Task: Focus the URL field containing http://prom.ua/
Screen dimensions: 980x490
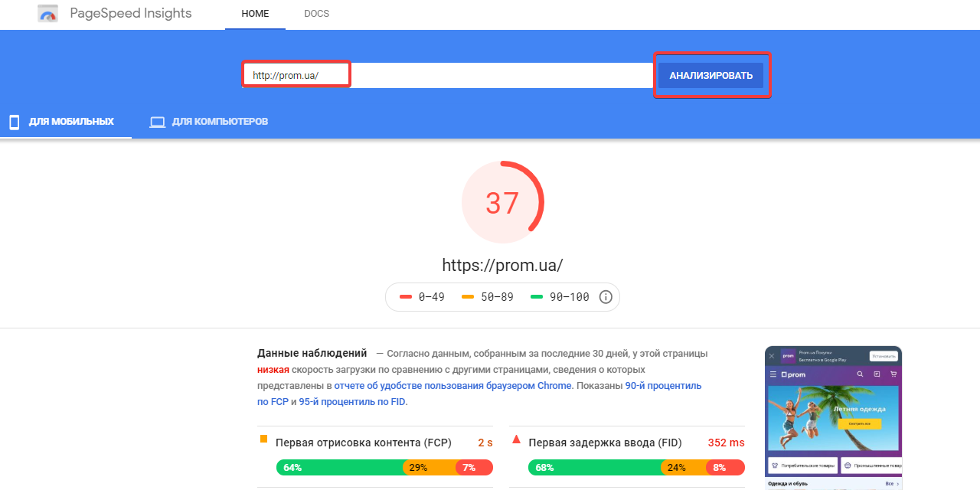Action: click(447, 76)
